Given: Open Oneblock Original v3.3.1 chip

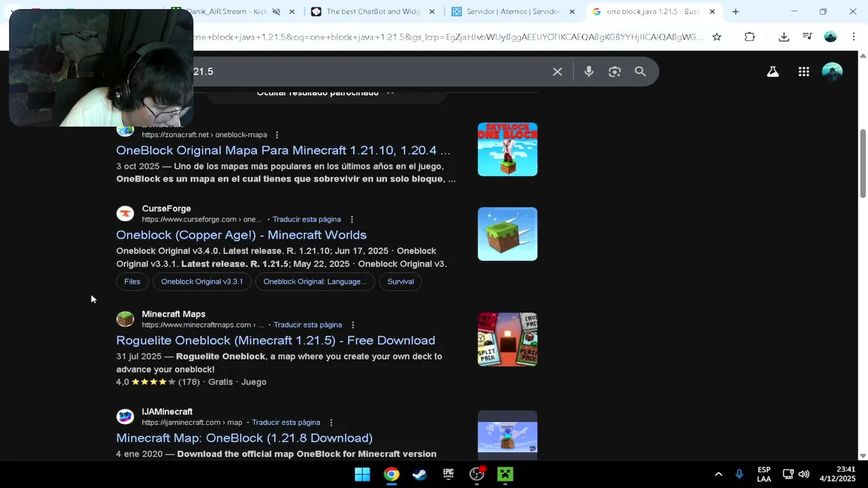Looking at the screenshot, I should (201, 282).
